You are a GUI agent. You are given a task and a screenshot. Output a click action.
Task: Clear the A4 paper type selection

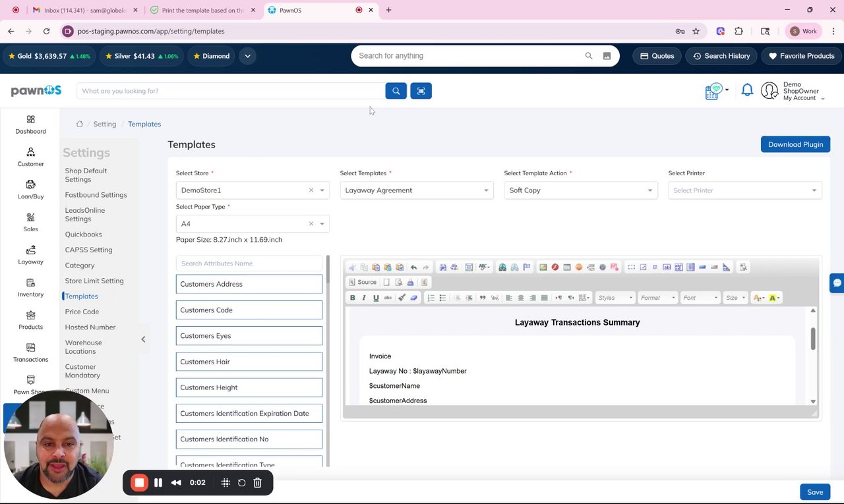(x=311, y=224)
